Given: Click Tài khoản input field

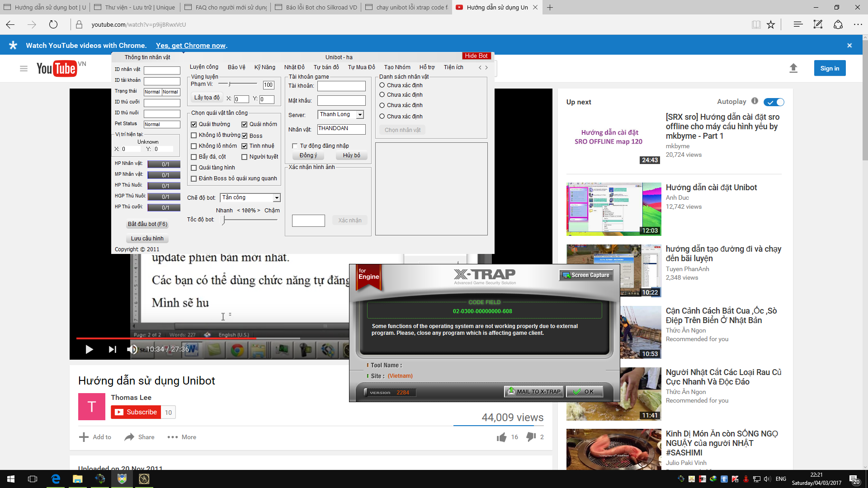Looking at the screenshot, I should coord(341,86).
